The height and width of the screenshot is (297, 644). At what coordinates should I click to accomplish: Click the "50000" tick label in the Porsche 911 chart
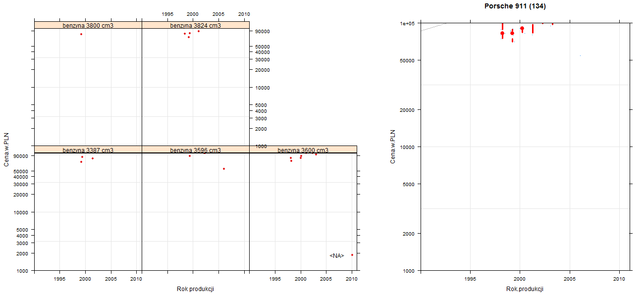click(x=408, y=60)
